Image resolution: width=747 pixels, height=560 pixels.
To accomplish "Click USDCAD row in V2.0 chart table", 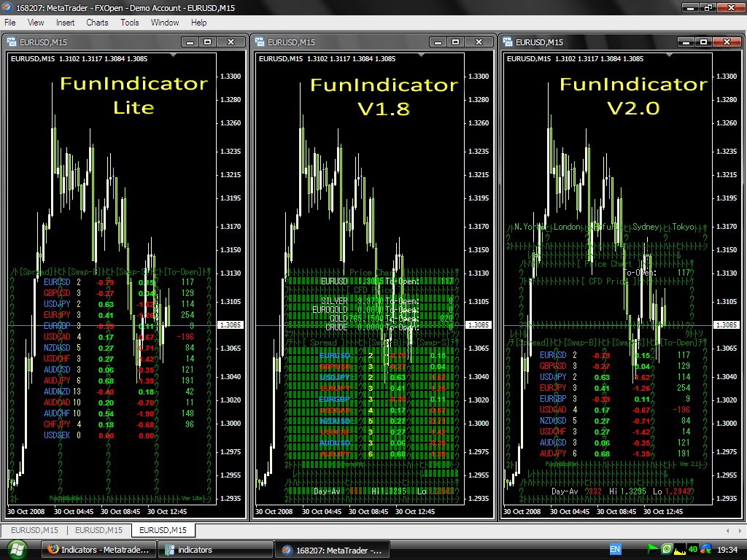I will tap(614, 410).
